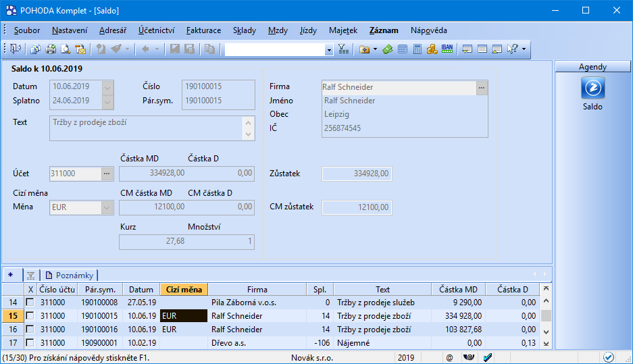This screenshot has height=364, width=633.
Task: Click the table vertical scrollbar thumb
Action: (x=547, y=315)
